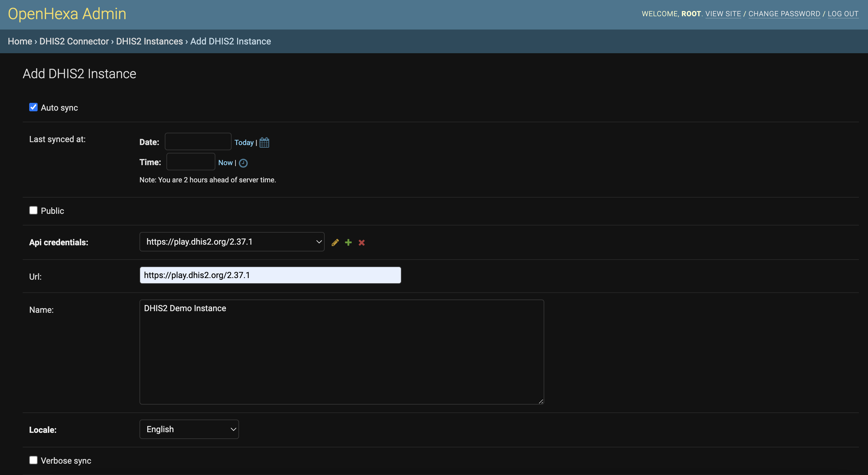Open DHIS2 Instances breadcrumb
The height and width of the screenshot is (475, 868).
click(x=150, y=41)
